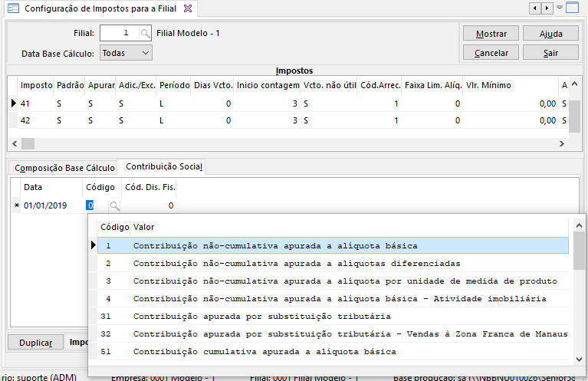Click the Código column header in popup list

(x=114, y=227)
